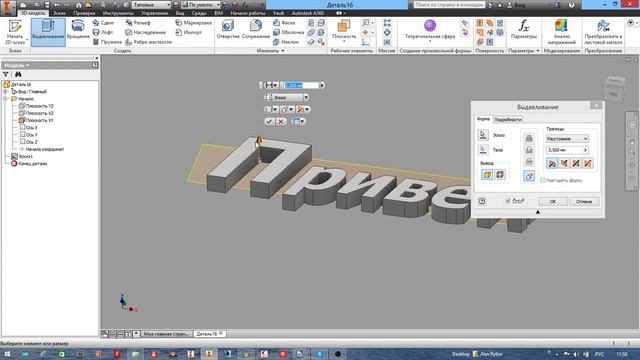Screen dimensions: 640x360
Task: Select the Intersect operation button
Action: (529, 162)
